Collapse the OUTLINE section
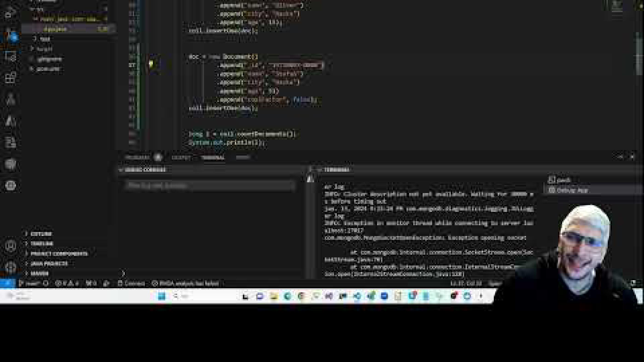644x362 pixels. (37, 234)
